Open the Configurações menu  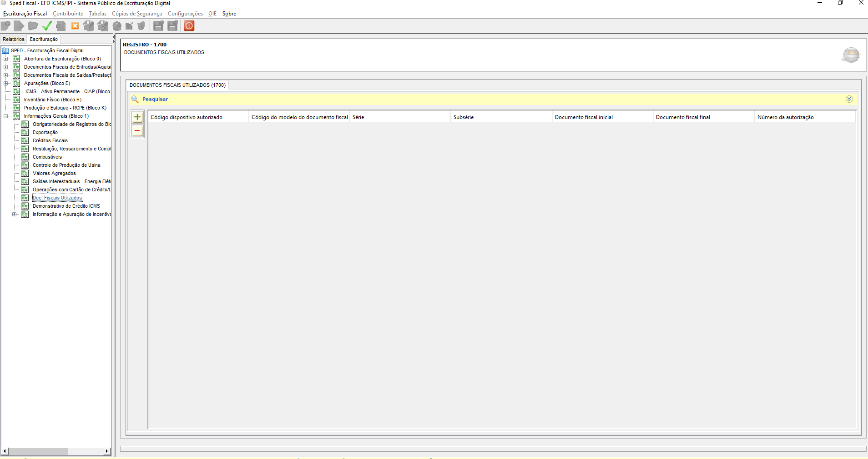185,14
